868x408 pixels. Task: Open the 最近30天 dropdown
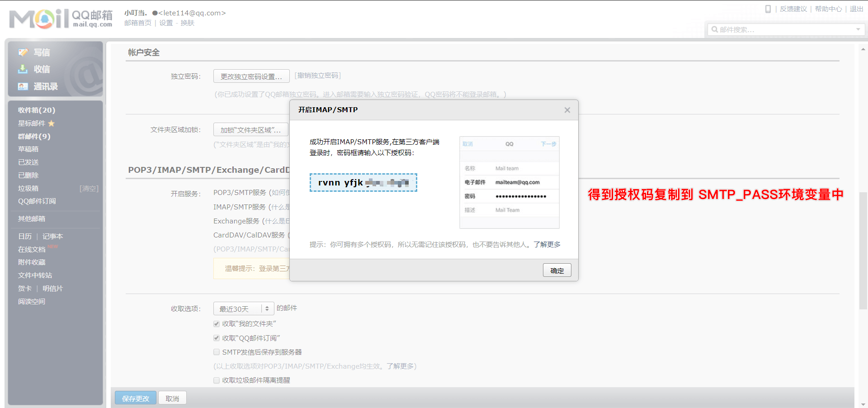243,308
